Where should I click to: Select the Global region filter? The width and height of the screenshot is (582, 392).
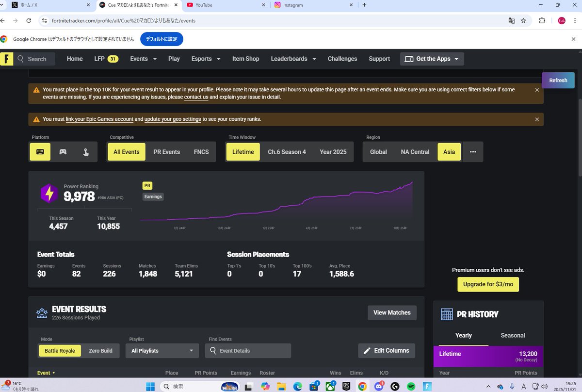click(378, 152)
